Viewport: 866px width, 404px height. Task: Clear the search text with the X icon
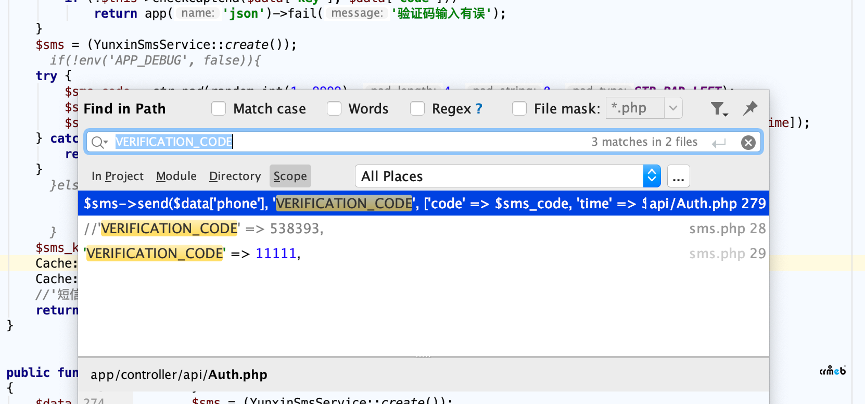(x=747, y=143)
